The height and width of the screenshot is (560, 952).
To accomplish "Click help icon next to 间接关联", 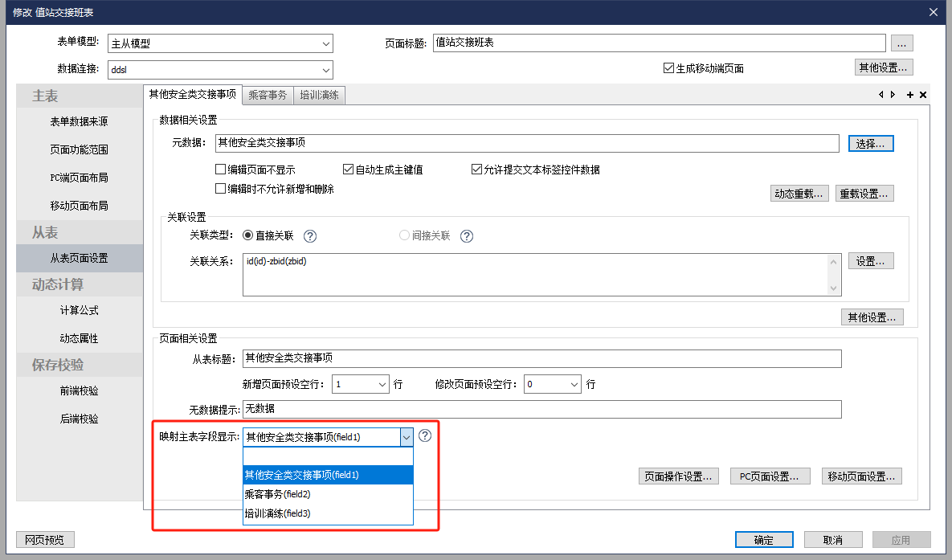I will click(x=467, y=236).
